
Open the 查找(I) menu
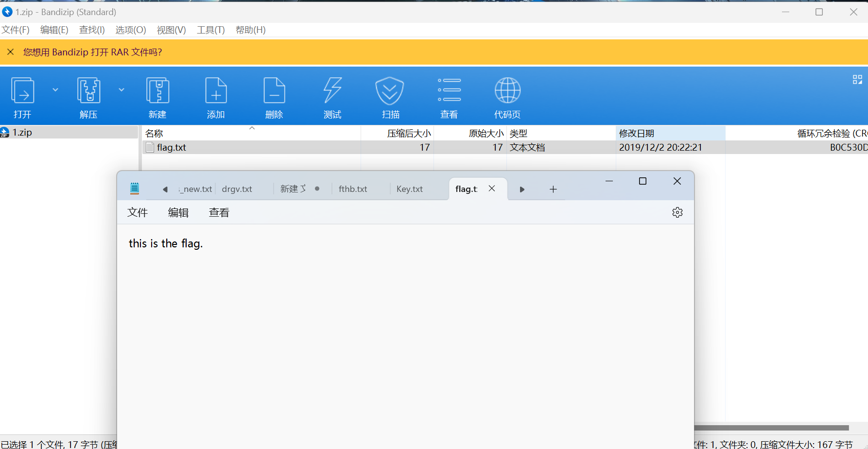coord(92,30)
